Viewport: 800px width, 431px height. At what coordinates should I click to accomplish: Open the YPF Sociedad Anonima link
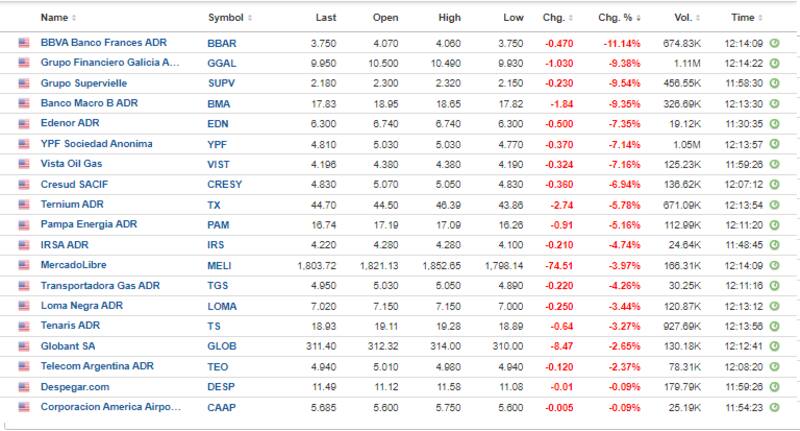coord(96,144)
